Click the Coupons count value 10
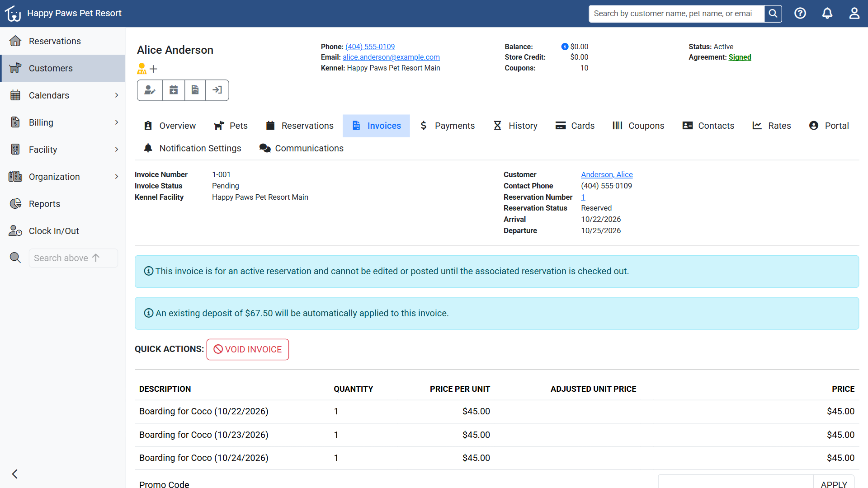The image size is (868, 488). [x=584, y=68]
